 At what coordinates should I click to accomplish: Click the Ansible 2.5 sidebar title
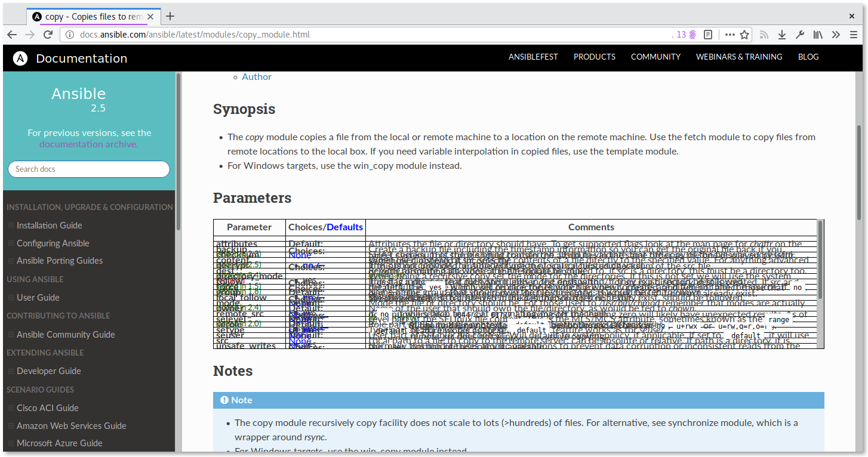(x=79, y=94)
